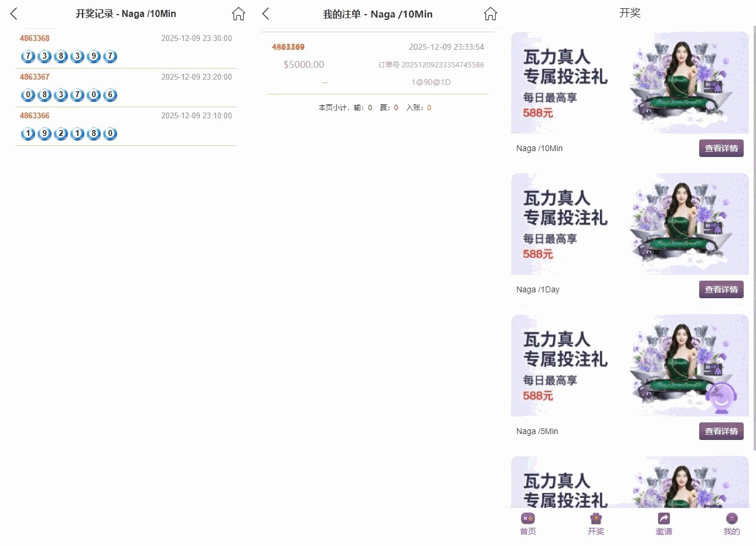Select the 开奖 gift-box navigation icon
The height and width of the screenshot is (546, 756).
click(x=595, y=523)
